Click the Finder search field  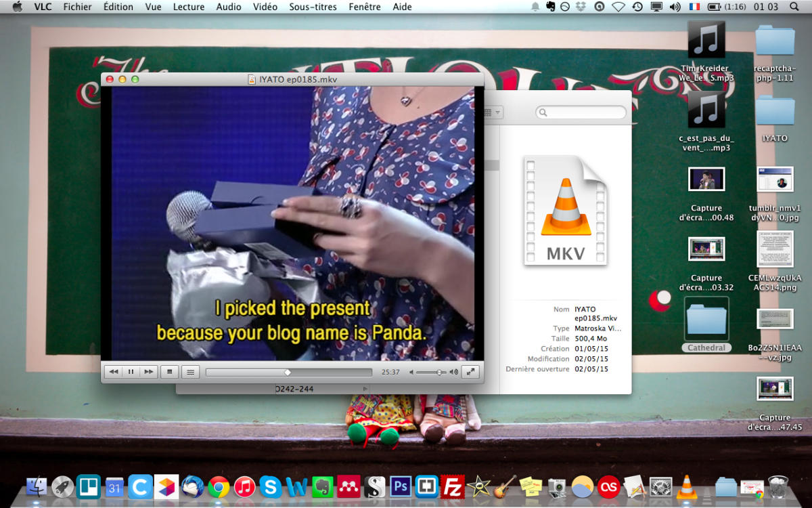[582, 112]
